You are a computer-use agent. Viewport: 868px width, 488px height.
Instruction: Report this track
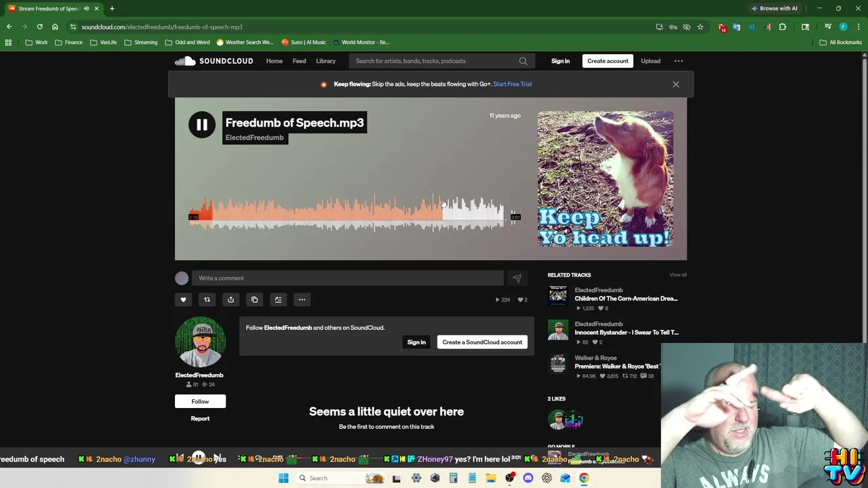point(200,418)
